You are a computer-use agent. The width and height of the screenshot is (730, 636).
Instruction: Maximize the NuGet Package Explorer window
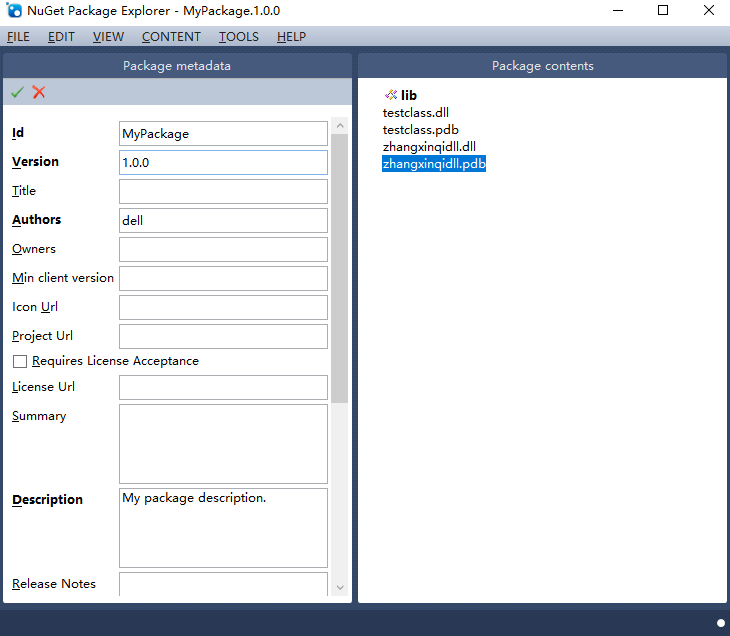tap(663, 10)
